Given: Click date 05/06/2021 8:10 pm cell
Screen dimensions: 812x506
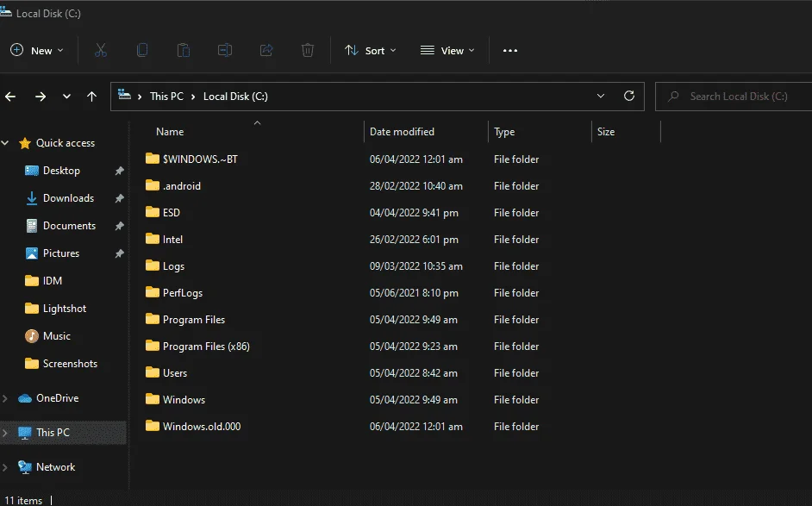Looking at the screenshot, I should 414,293.
